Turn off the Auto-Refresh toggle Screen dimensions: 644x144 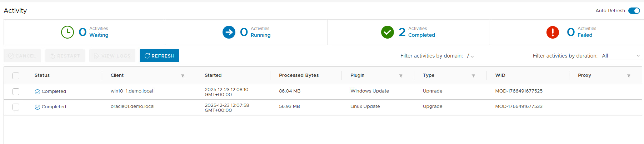(634, 11)
